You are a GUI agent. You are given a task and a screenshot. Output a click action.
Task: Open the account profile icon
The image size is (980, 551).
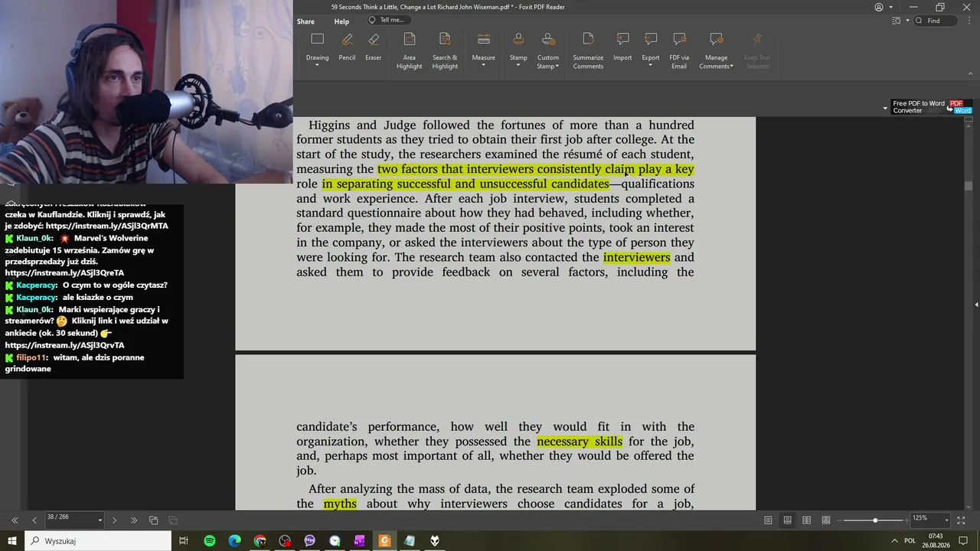click(x=879, y=7)
